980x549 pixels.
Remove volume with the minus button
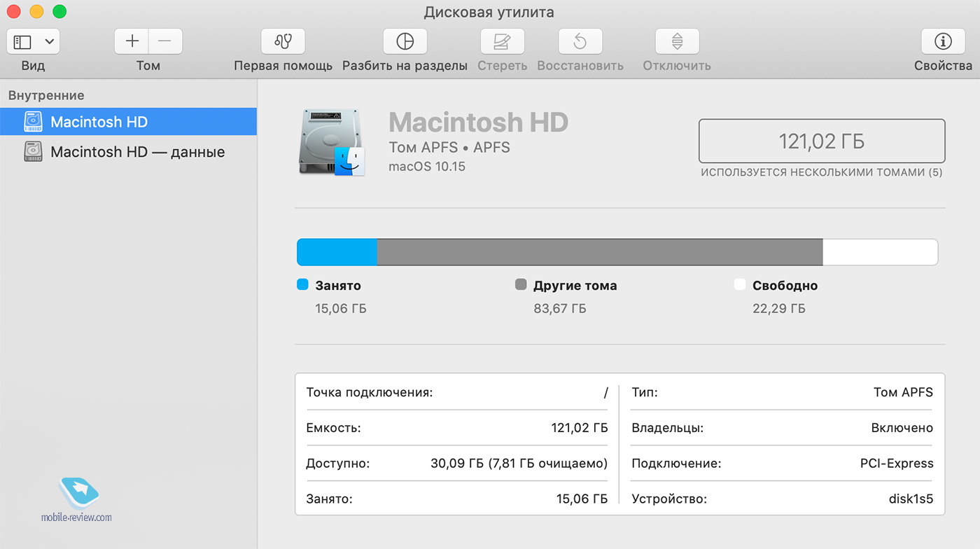[x=165, y=41]
